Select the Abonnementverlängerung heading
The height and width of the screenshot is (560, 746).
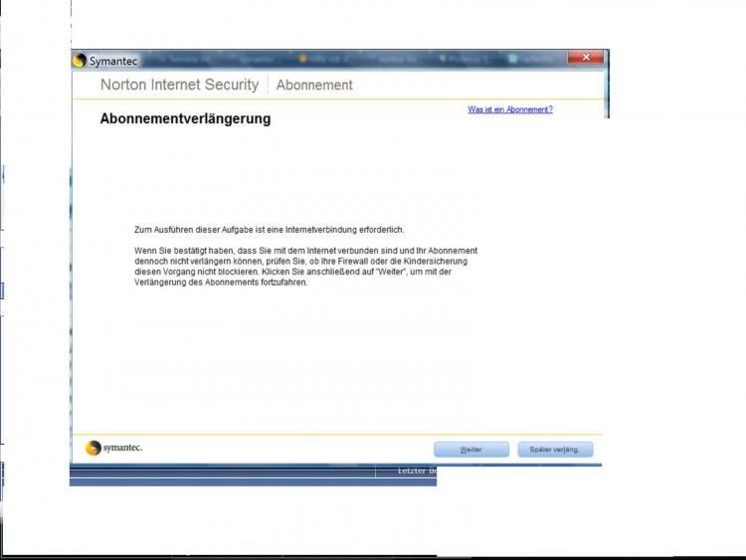pos(185,118)
